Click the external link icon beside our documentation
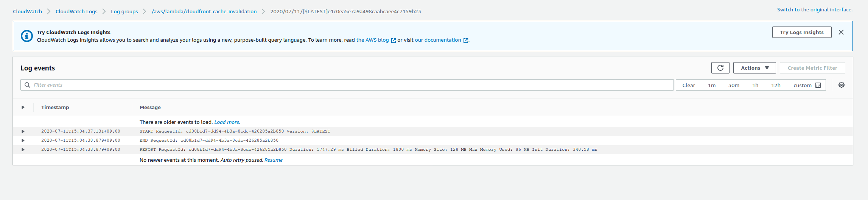Viewport: 868px width, 200px height. 466,41
